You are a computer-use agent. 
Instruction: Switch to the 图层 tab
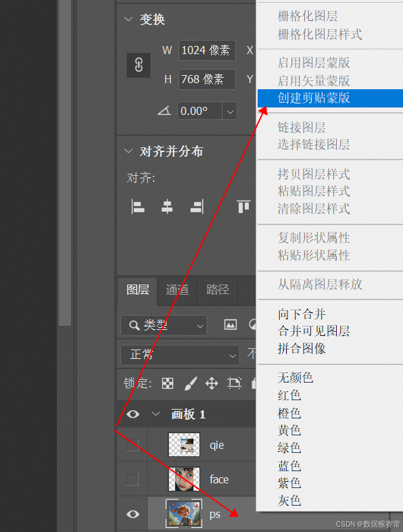pyautogui.click(x=137, y=290)
